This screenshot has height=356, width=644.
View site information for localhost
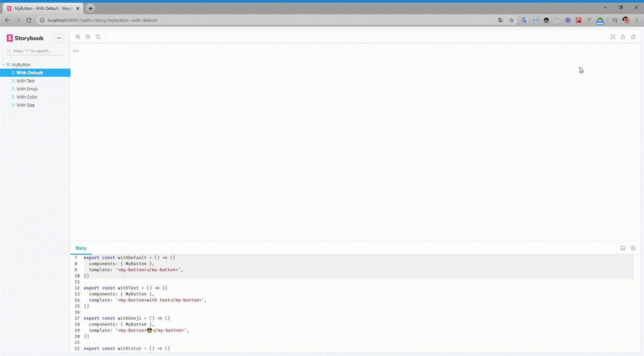[x=42, y=20]
